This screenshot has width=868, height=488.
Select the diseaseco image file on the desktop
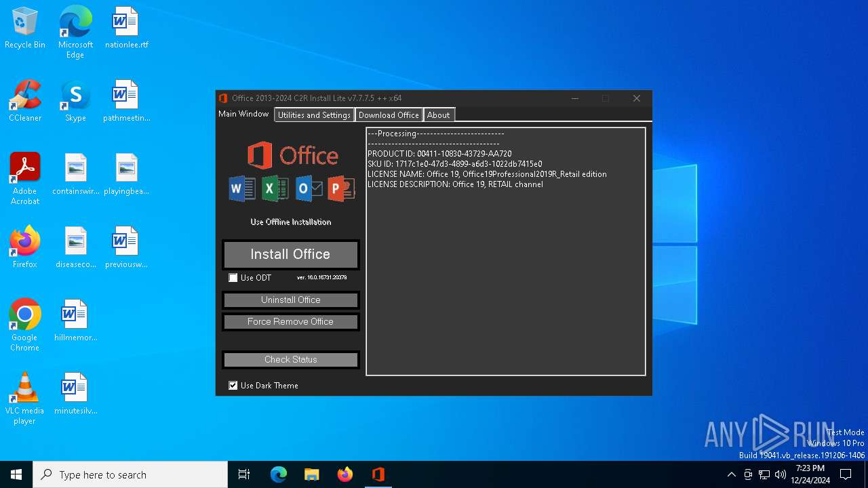76,248
